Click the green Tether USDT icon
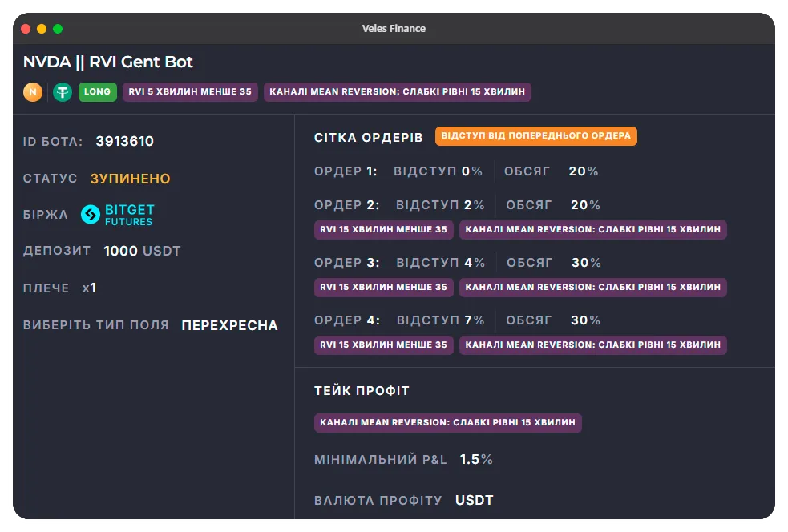The width and height of the screenshot is (788, 532). (x=63, y=92)
